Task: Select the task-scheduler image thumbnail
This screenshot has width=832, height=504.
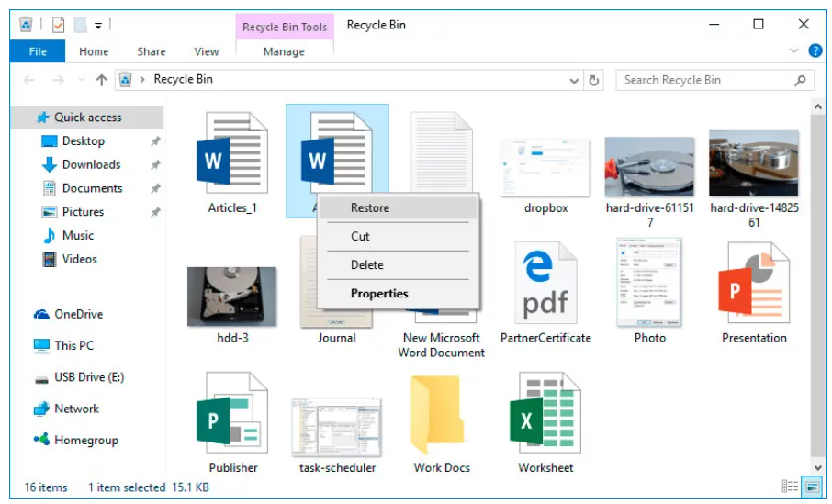Action: (x=336, y=427)
